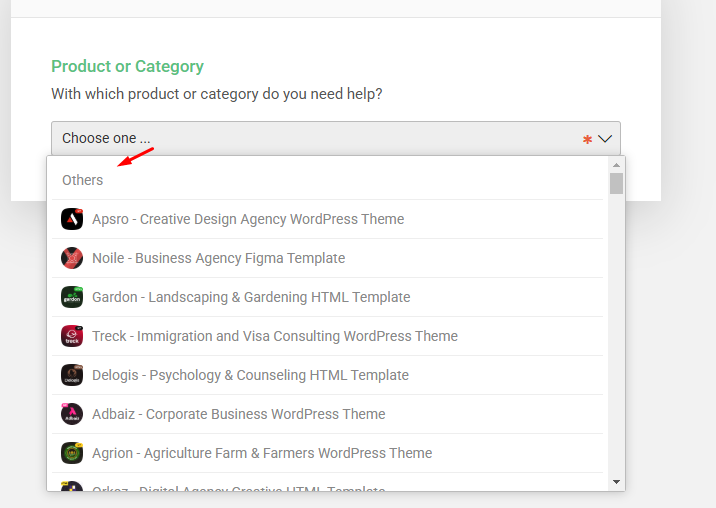Screen dimensions: 716x508
Task: Click the dropdown list scroll down arrow
Action: 616,482
